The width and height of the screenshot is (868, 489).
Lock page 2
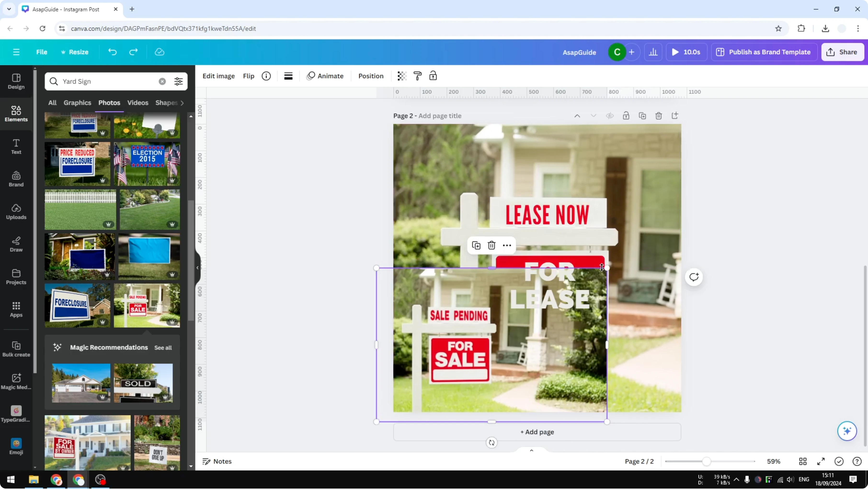[x=626, y=116]
